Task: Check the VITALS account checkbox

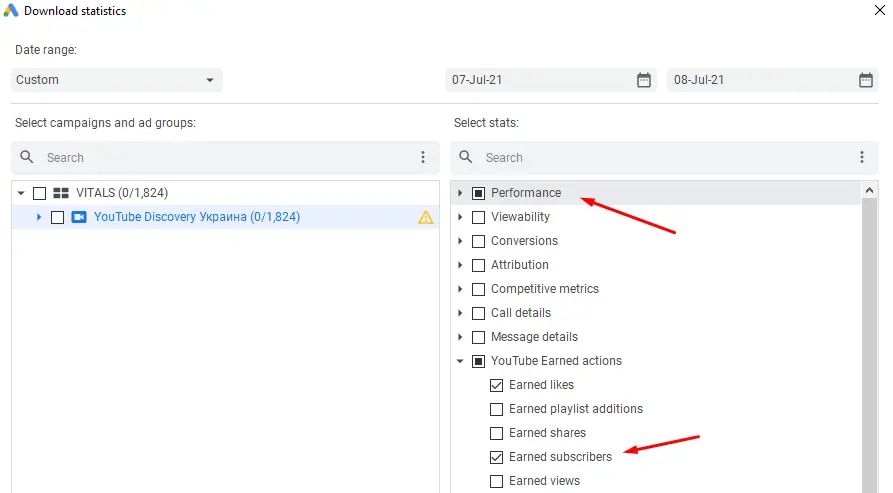Action: [39, 194]
